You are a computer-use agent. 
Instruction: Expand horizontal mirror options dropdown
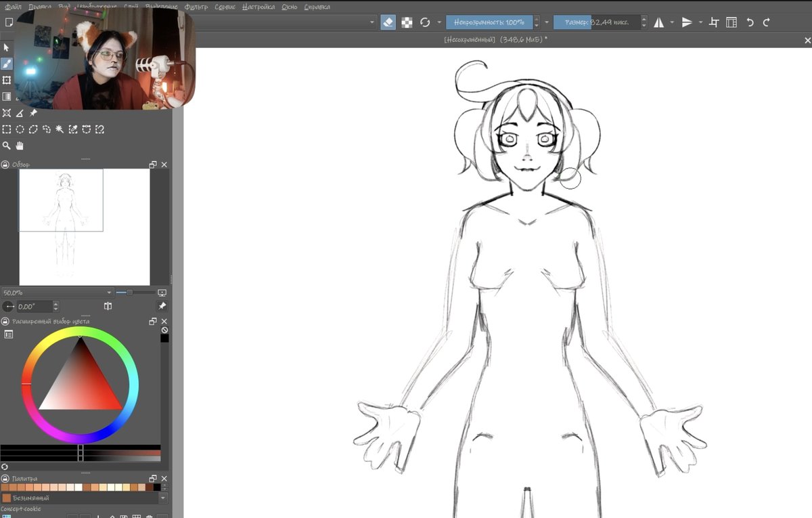pos(672,22)
